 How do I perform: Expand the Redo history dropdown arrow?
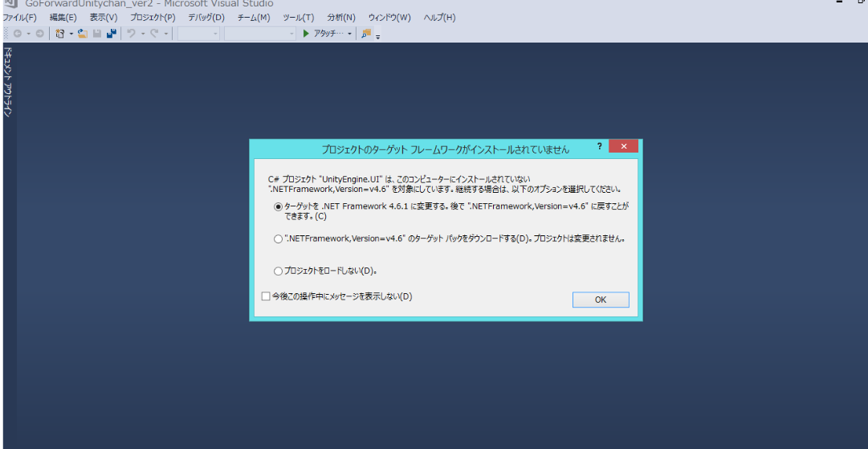coord(166,34)
